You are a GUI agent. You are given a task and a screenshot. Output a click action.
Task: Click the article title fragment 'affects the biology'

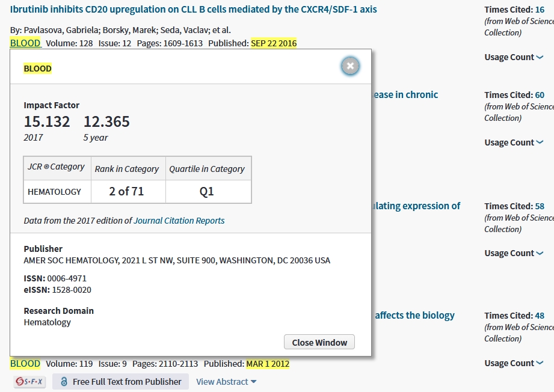pos(414,316)
